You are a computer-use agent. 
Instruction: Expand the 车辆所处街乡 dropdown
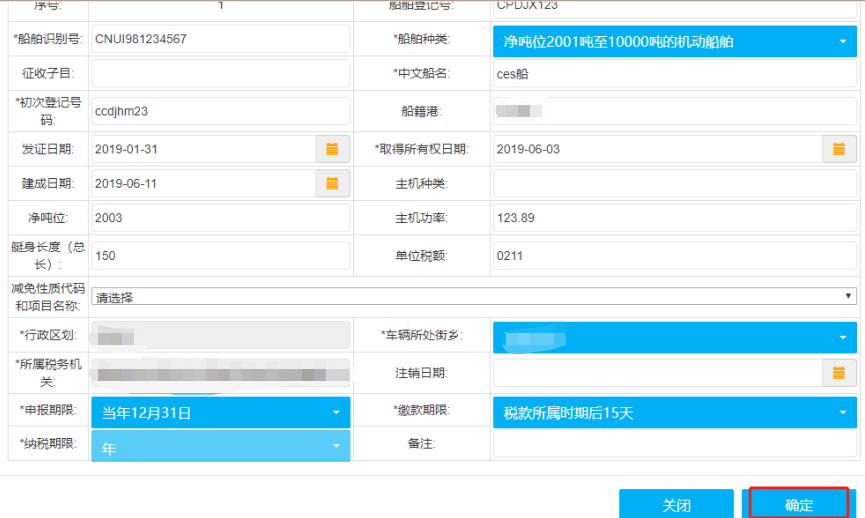tap(675, 337)
